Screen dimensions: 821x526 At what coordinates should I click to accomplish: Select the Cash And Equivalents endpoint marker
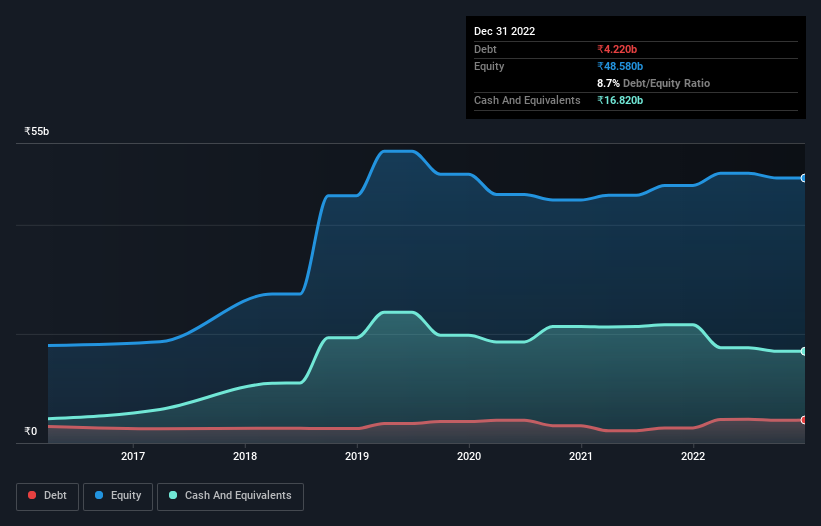tap(804, 351)
